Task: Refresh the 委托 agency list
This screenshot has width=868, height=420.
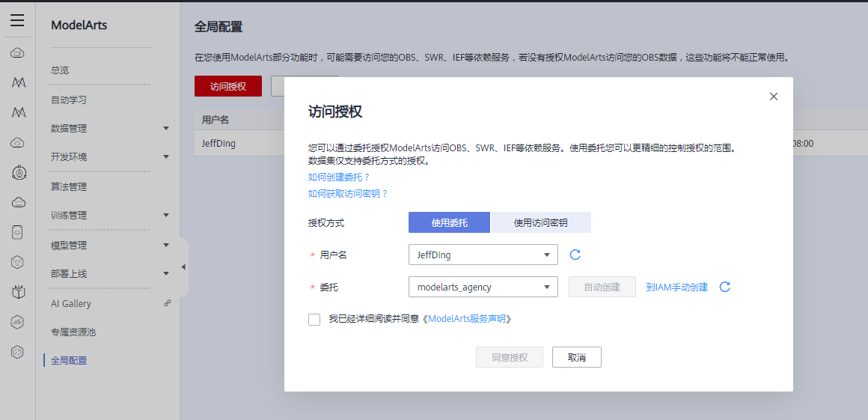Action: [x=724, y=287]
